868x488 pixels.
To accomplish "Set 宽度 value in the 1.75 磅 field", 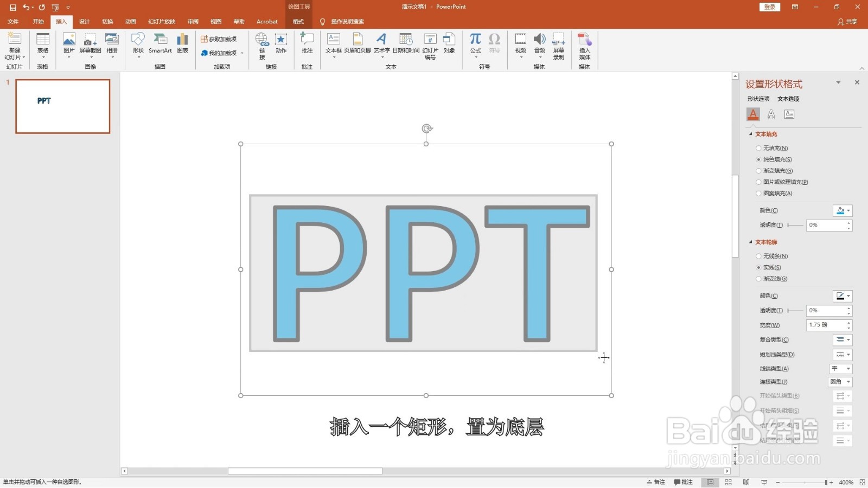I will [820, 324].
